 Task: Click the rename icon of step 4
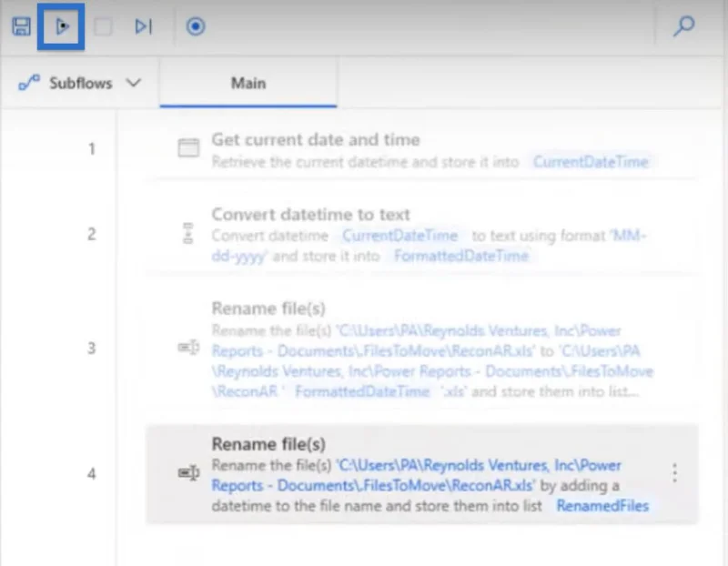click(x=188, y=473)
